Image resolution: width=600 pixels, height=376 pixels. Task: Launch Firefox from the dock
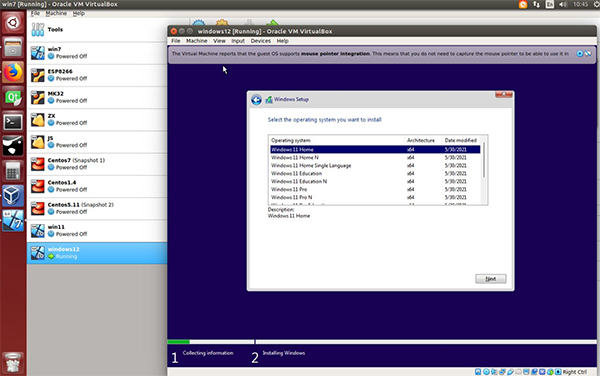click(13, 73)
